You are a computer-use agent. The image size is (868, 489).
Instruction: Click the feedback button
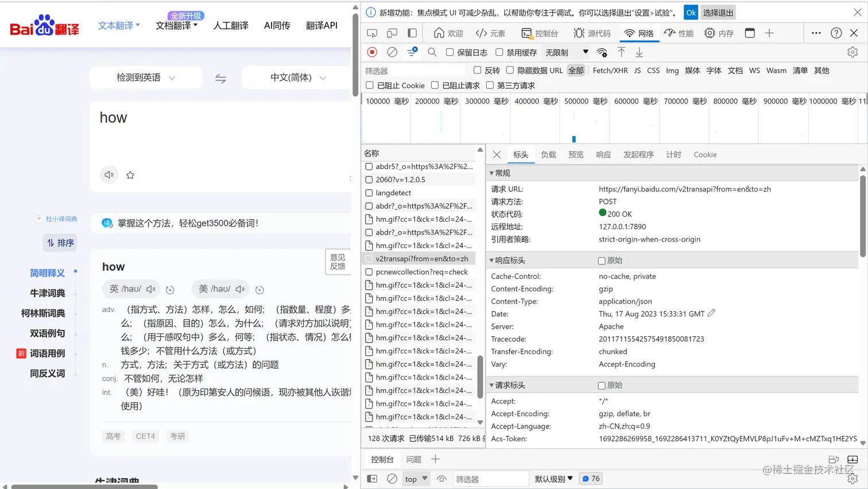338,262
